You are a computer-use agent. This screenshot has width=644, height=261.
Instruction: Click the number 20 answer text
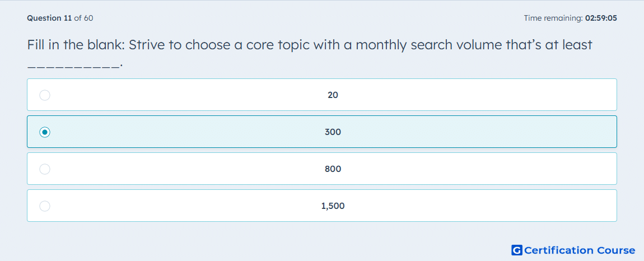tap(333, 95)
